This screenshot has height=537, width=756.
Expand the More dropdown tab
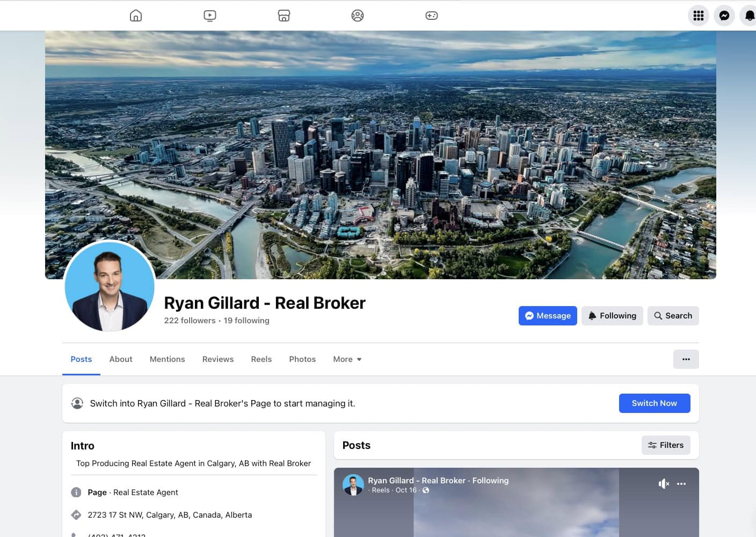(347, 359)
